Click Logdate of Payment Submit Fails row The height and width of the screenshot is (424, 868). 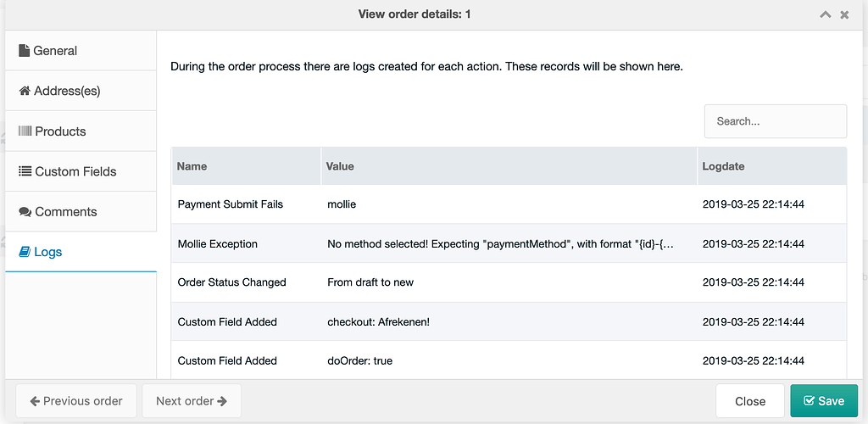pyautogui.click(x=754, y=204)
